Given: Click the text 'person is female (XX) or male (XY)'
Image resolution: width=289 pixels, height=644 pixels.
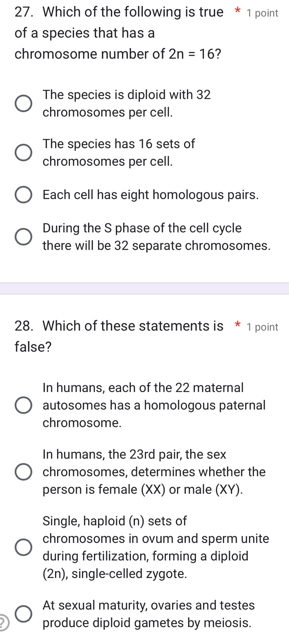Looking at the screenshot, I should 143,489.
